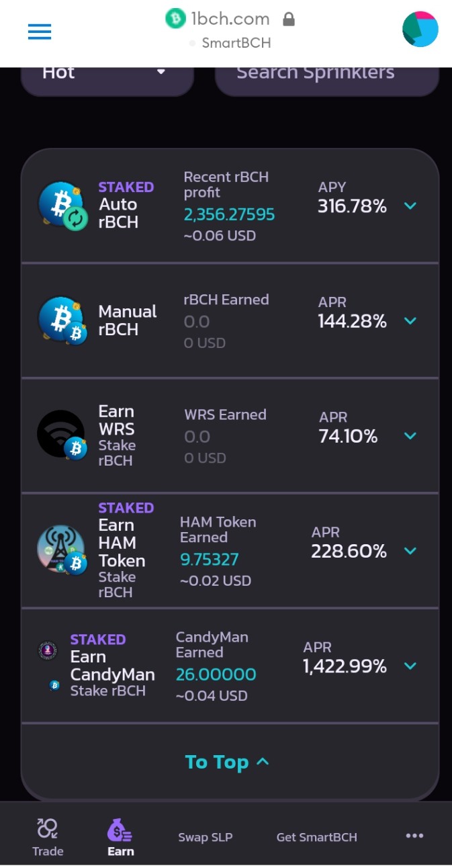Click the Manual rBCH bitcoin icon
452x868 pixels.
point(63,320)
